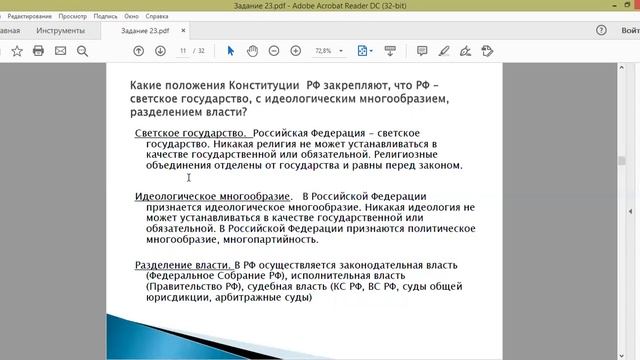Click the total pages value 32
Screen dimensions: 640x360
click(201, 51)
